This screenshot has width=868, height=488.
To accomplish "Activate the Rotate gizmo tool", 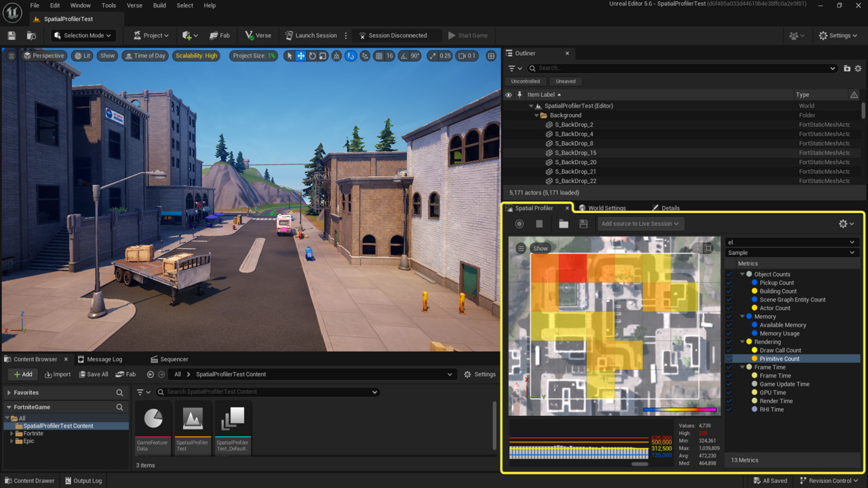I will [312, 56].
